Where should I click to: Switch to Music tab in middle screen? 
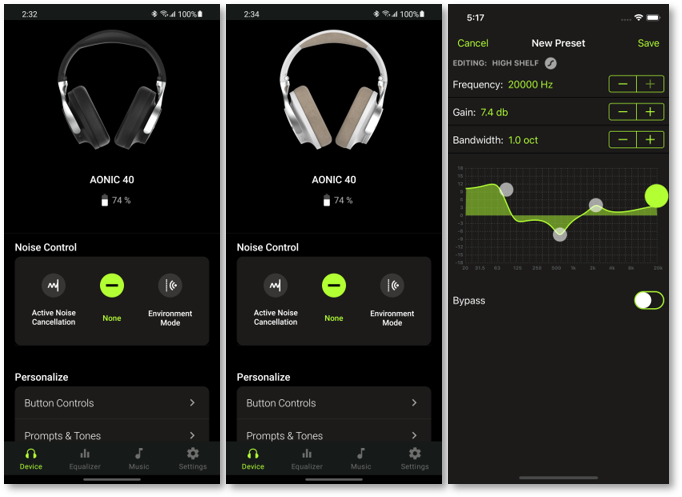(x=361, y=459)
